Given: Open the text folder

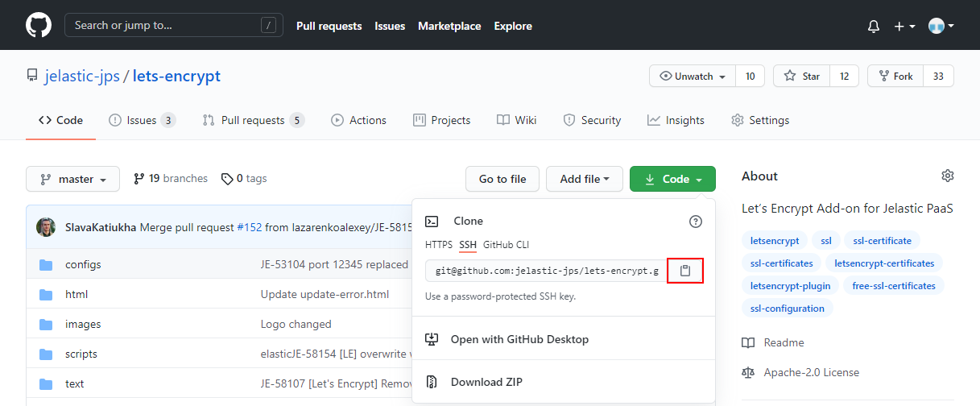Looking at the screenshot, I should point(74,383).
